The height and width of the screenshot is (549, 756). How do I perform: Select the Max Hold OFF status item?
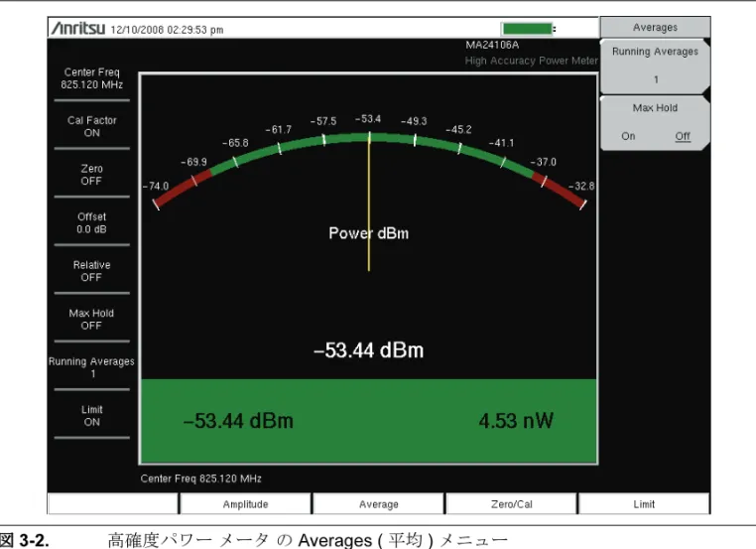coord(91,320)
